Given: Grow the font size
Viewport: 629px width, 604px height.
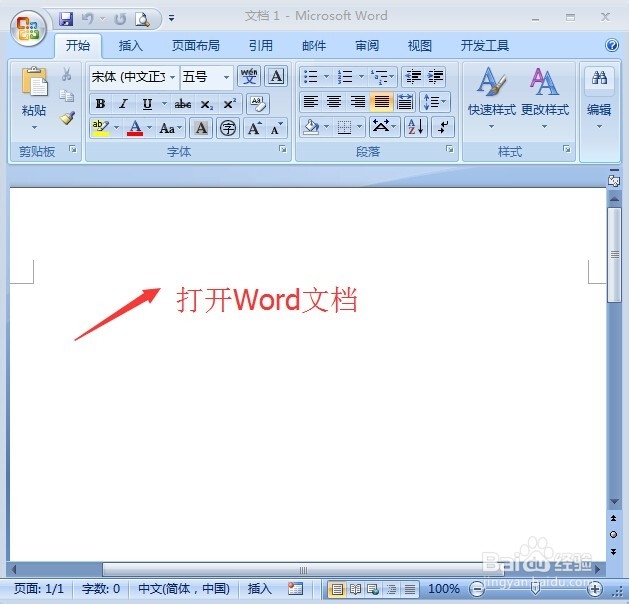Looking at the screenshot, I should coord(255,128).
